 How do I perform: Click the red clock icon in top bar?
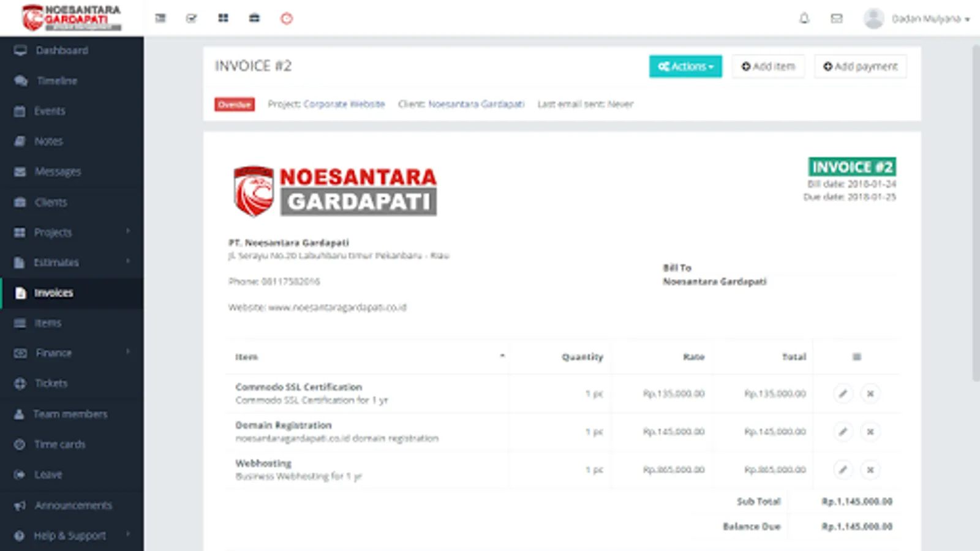[287, 18]
